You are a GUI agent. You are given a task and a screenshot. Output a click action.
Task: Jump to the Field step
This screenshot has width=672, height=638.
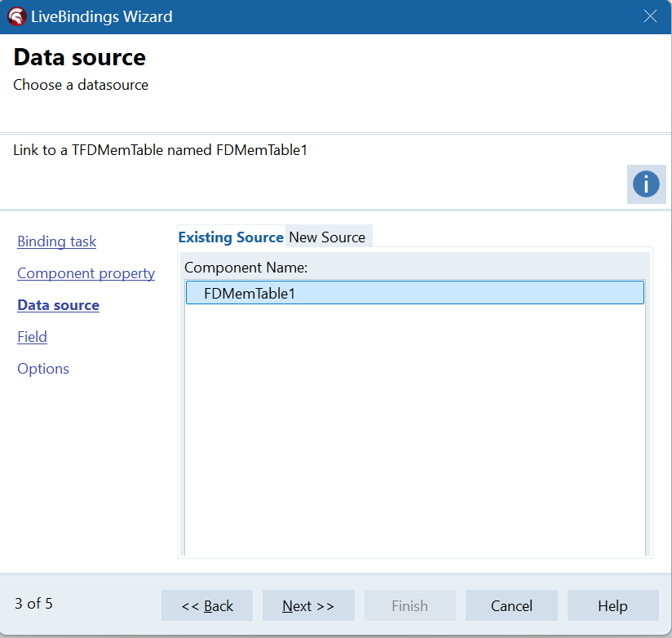pyautogui.click(x=32, y=337)
